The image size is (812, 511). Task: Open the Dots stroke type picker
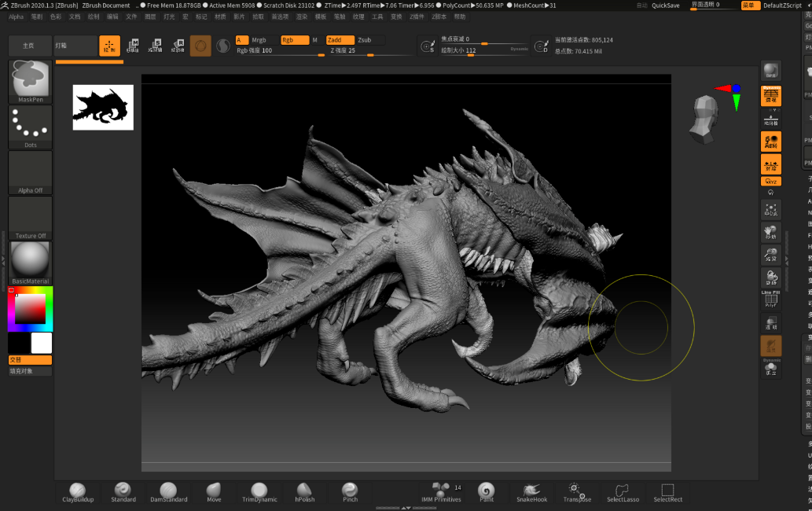31,127
